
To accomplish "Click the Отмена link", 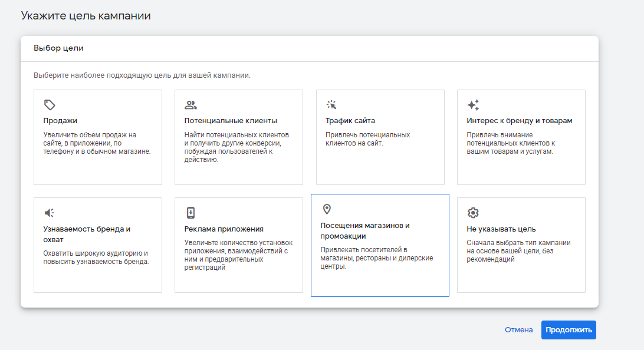I will (x=518, y=330).
